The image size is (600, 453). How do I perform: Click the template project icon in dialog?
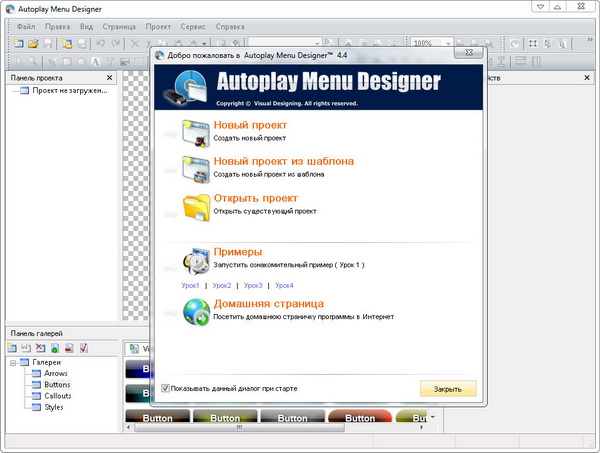coord(196,169)
